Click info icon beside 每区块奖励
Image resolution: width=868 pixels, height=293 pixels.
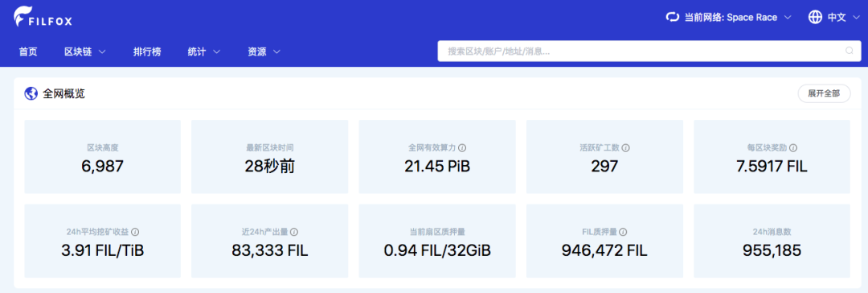pyautogui.click(x=793, y=148)
